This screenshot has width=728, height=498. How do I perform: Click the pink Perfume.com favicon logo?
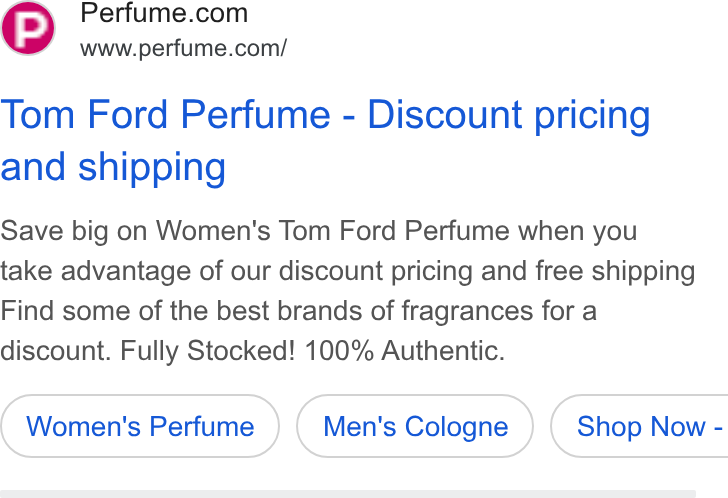click(28, 28)
